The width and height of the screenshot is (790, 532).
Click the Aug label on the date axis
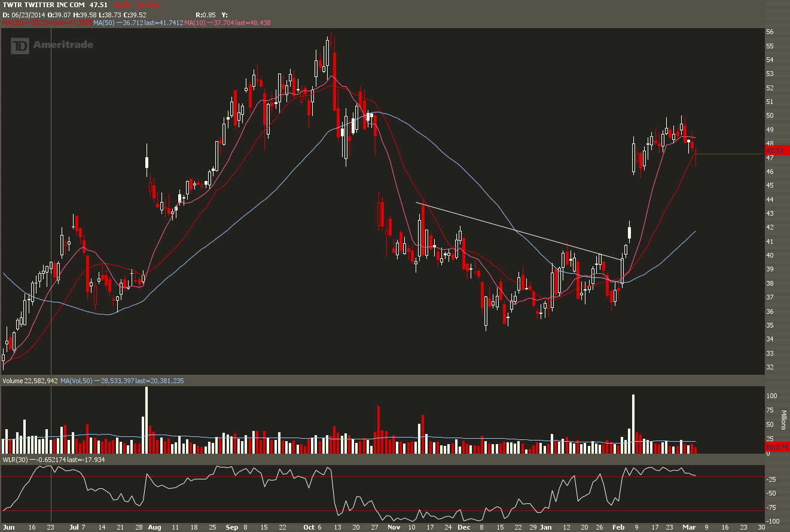pyautogui.click(x=154, y=528)
